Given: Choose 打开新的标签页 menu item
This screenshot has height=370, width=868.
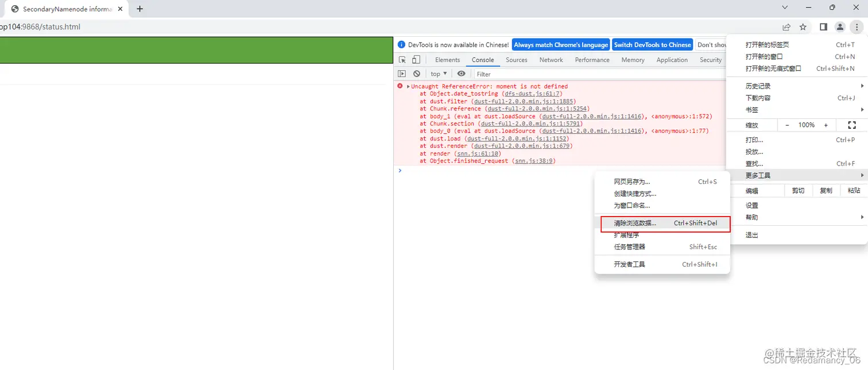Looking at the screenshot, I should click(797, 45).
